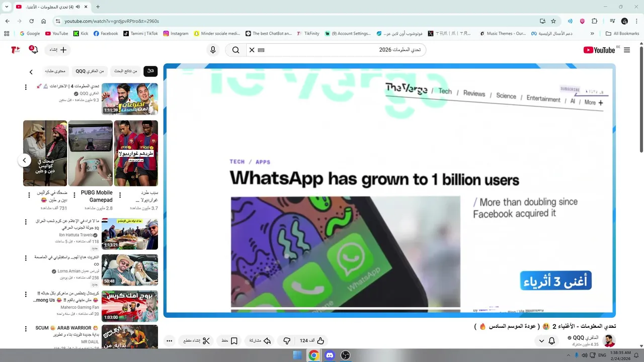Open options menu for 'تحدي المعلومات 4' video
Screen dimensions: 644x362
[x=26, y=87]
